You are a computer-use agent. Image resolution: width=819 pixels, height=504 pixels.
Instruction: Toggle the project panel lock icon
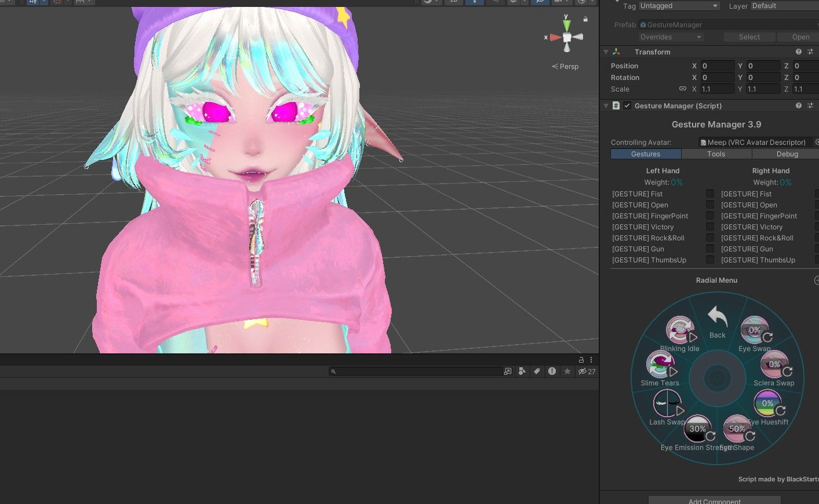pyautogui.click(x=581, y=360)
